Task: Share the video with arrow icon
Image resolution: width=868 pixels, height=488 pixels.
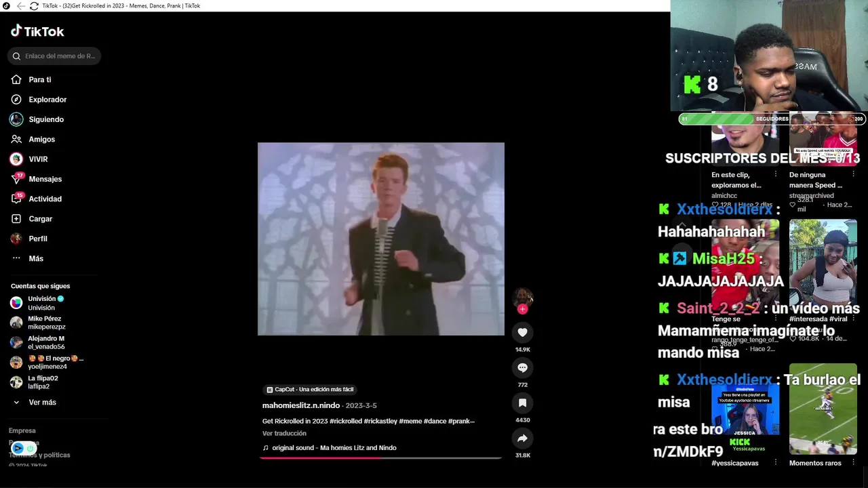Action: coord(522,439)
